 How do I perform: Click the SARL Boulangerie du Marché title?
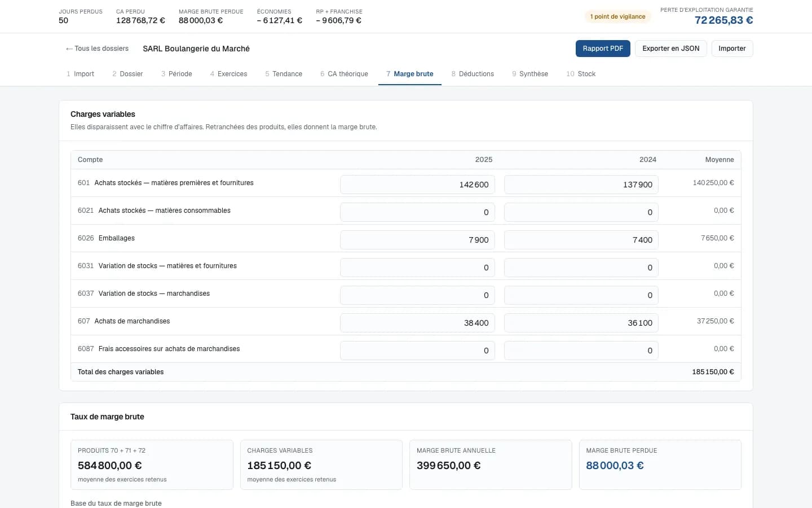(196, 49)
